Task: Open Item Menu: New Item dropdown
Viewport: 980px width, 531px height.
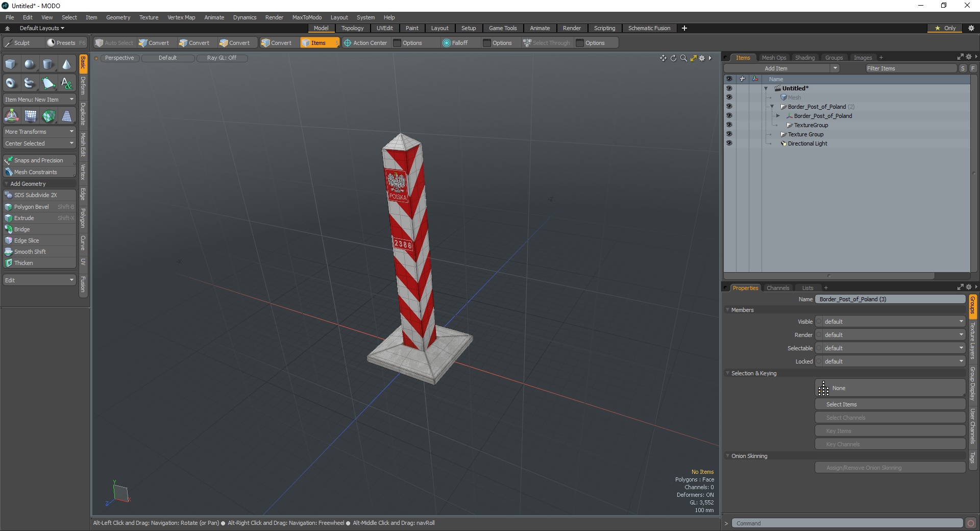Action: coord(39,100)
